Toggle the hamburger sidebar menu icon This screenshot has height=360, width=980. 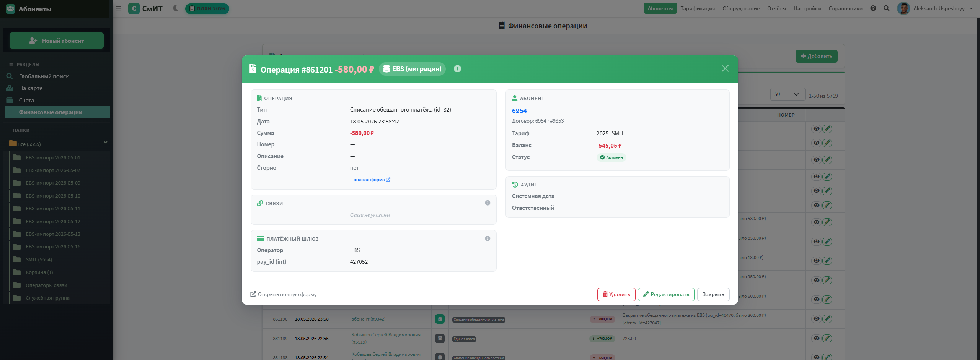coord(119,8)
